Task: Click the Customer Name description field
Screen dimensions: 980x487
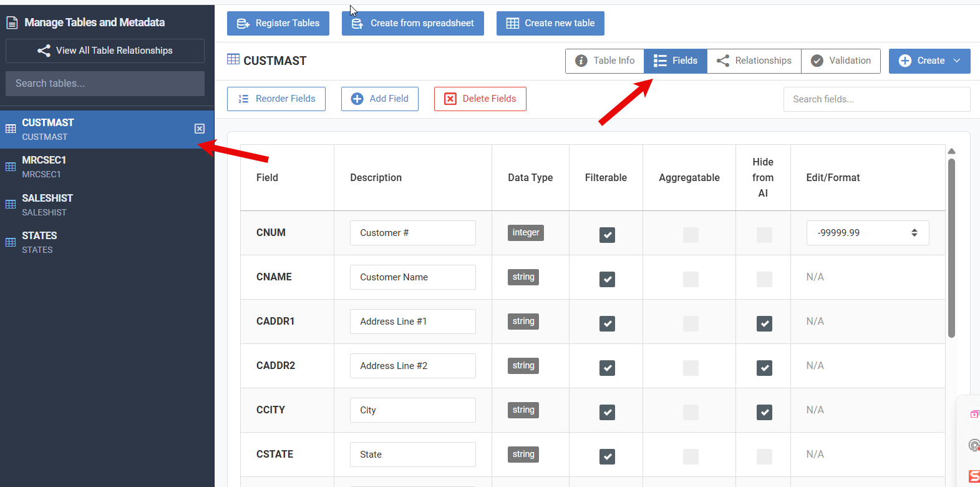Action: (x=413, y=277)
